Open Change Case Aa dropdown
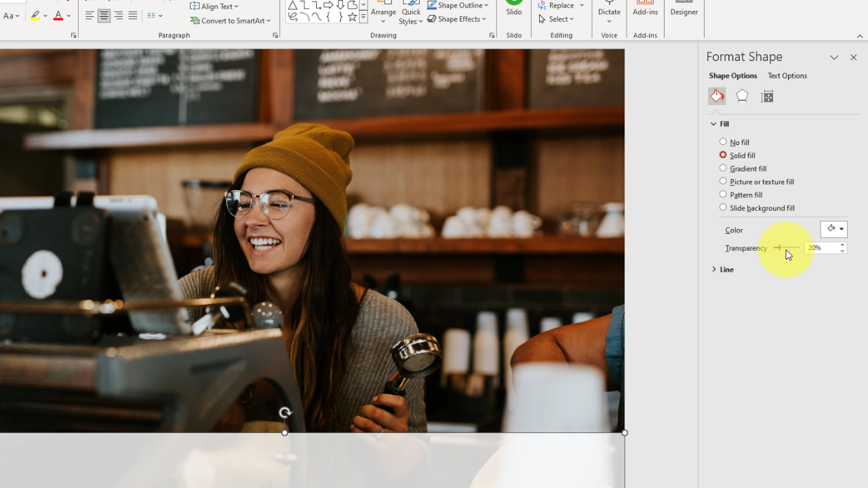Viewport: 868px width, 488px height. coord(12,16)
